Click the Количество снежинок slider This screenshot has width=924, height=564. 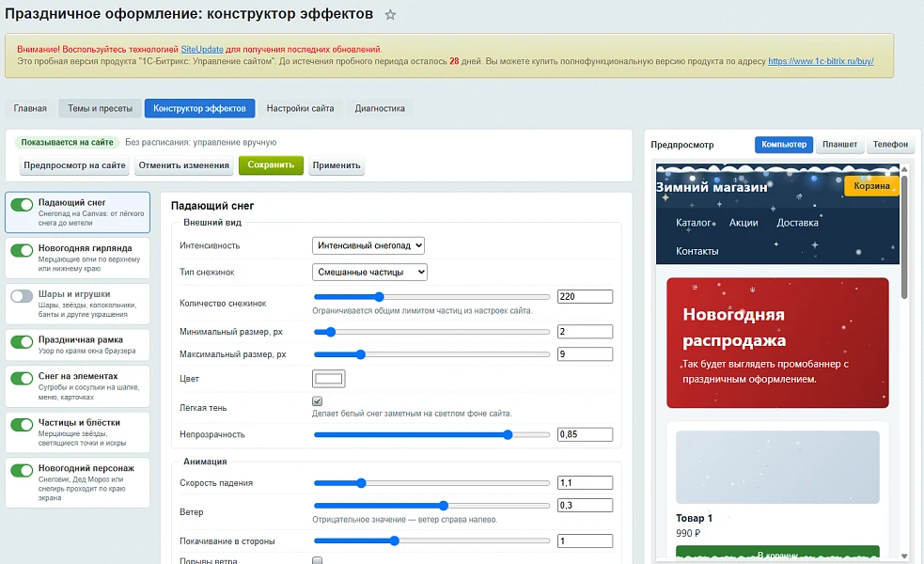(431, 297)
